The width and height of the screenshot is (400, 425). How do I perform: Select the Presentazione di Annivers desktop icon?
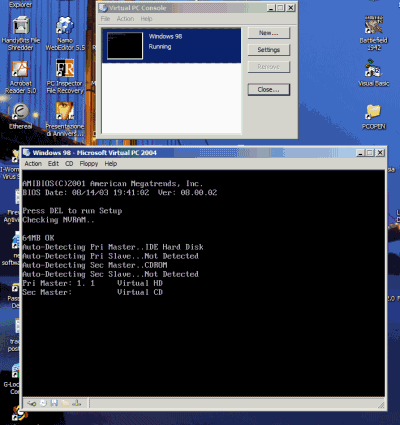click(x=65, y=120)
